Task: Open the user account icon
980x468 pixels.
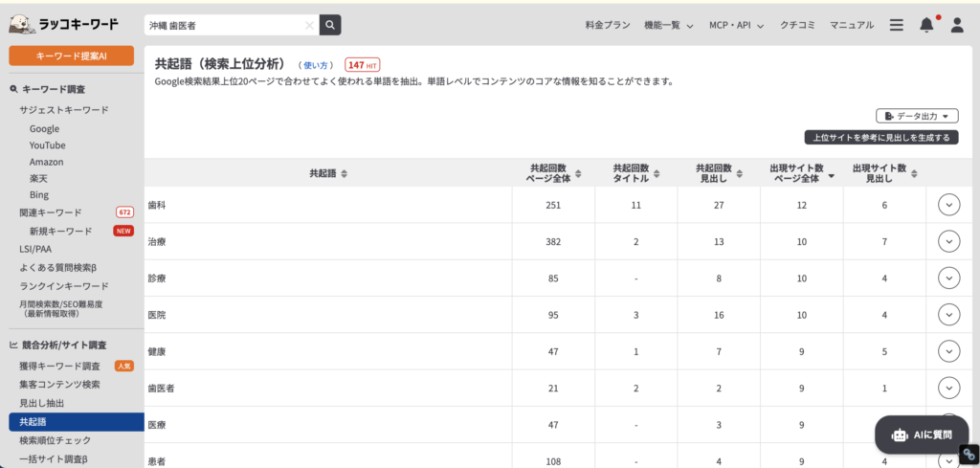Action: pos(957,25)
